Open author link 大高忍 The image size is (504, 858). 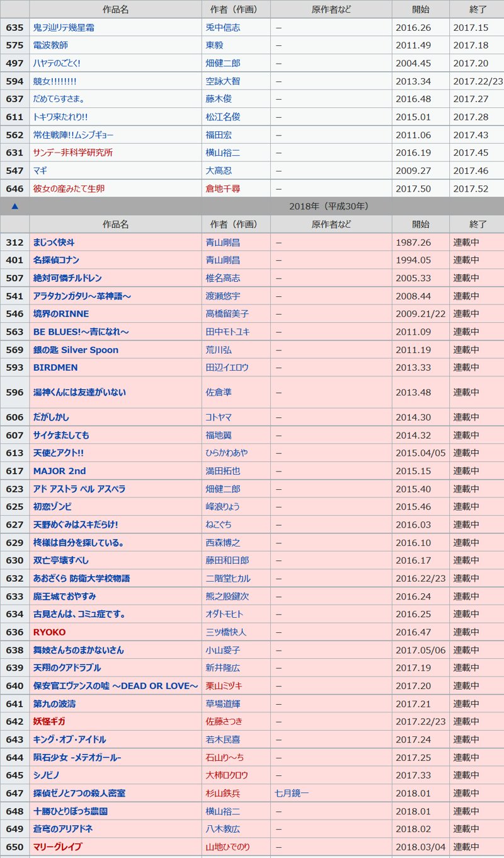tap(219, 170)
